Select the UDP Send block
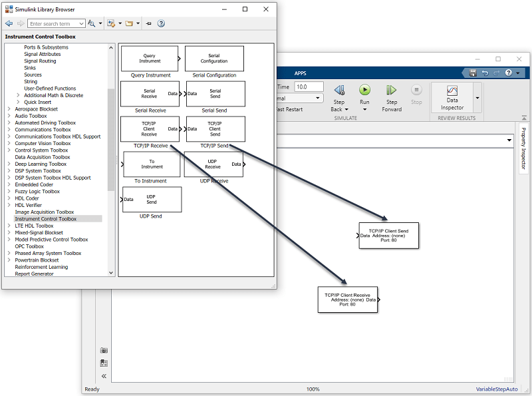Screen dimensions: 532x396 pyautogui.click(x=152, y=200)
